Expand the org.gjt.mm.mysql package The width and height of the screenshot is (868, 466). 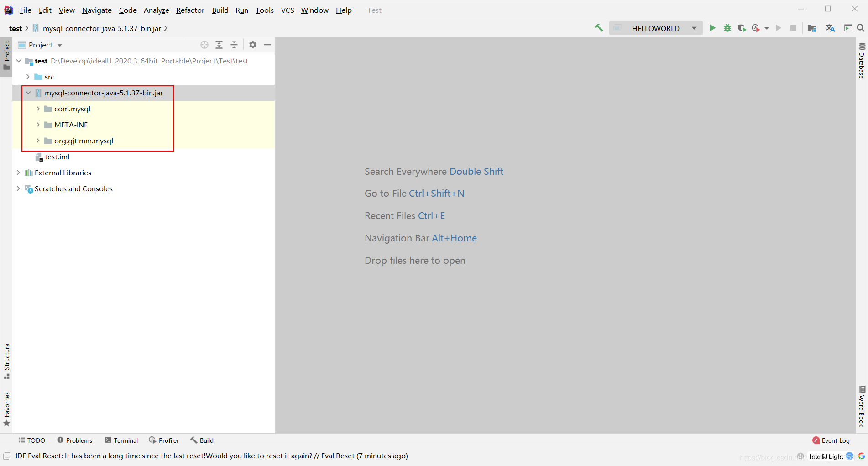(x=38, y=141)
